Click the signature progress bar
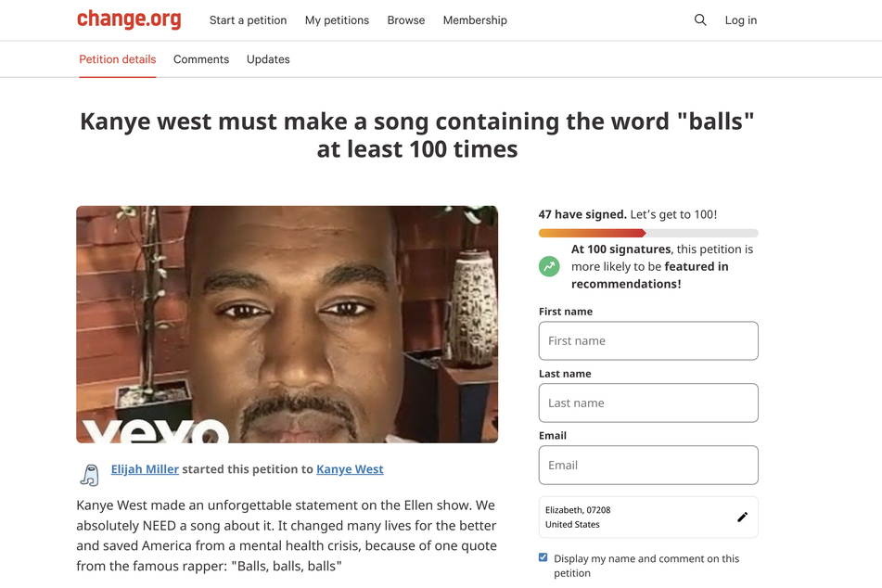Viewport: 882px width, 588px height. (648, 233)
